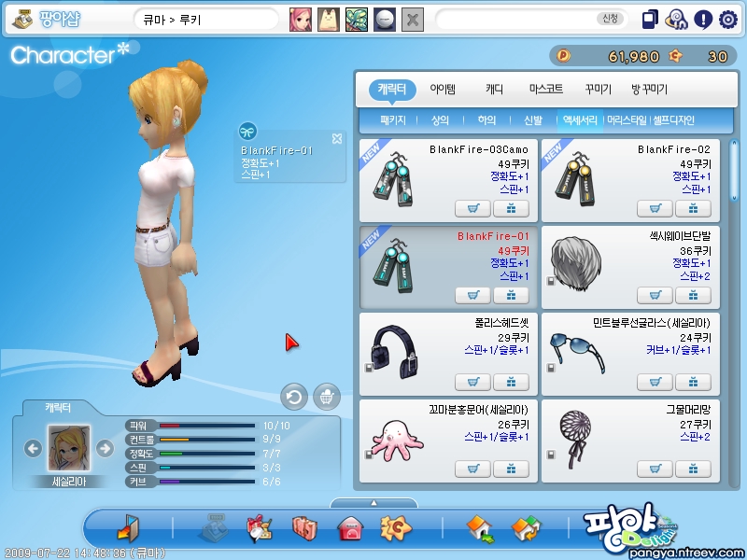Viewport: 747px width, 560px height.
Task: Select the 머리스타일 subcategory
Action: [x=627, y=120]
